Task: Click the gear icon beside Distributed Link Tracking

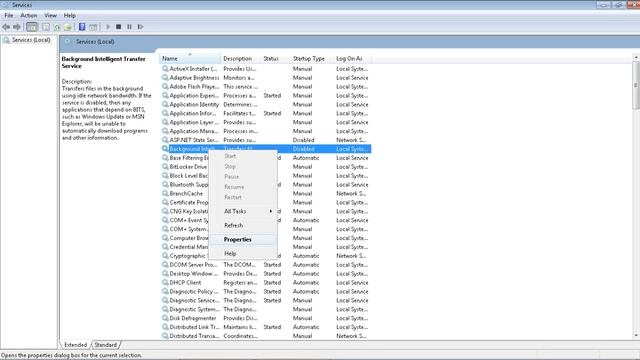Action: [x=165, y=327]
